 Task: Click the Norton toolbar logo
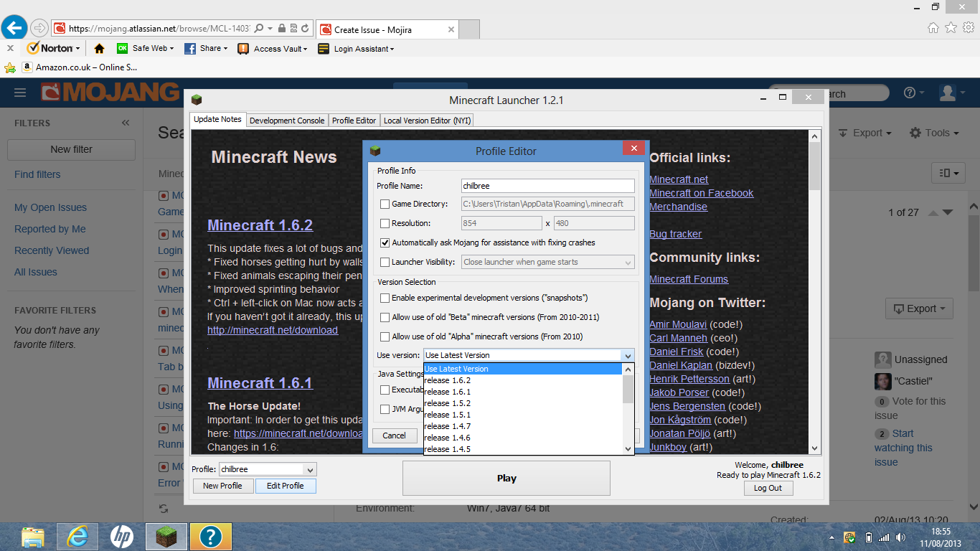coord(50,48)
